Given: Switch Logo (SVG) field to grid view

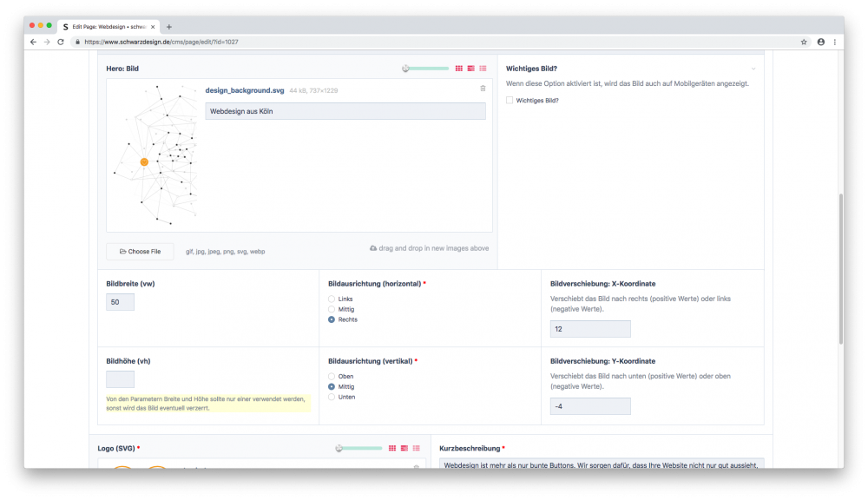Looking at the screenshot, I should [391, 448].
